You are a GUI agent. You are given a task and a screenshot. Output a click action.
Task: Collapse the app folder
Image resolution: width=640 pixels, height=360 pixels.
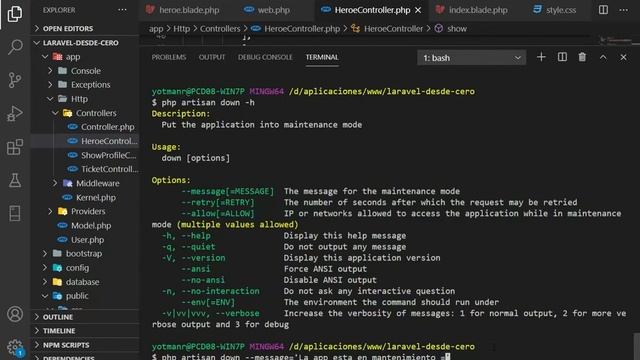pos(85,57)
